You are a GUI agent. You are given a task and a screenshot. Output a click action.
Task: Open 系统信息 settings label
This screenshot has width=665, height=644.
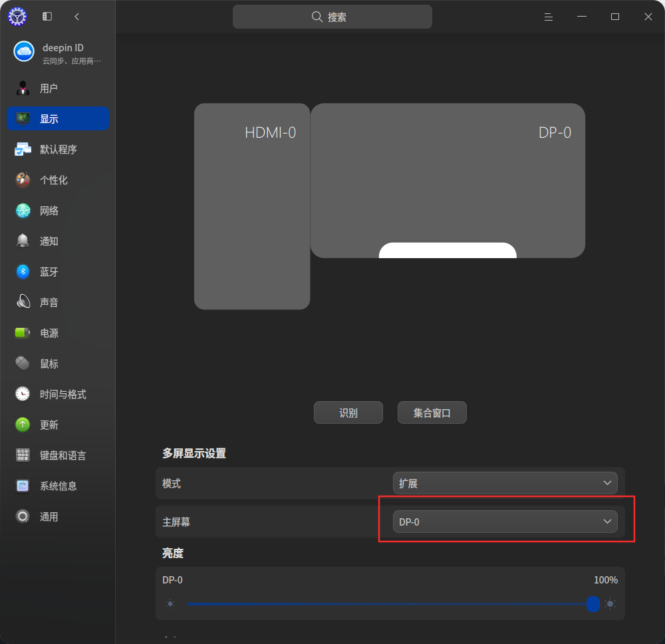(59, 486)
